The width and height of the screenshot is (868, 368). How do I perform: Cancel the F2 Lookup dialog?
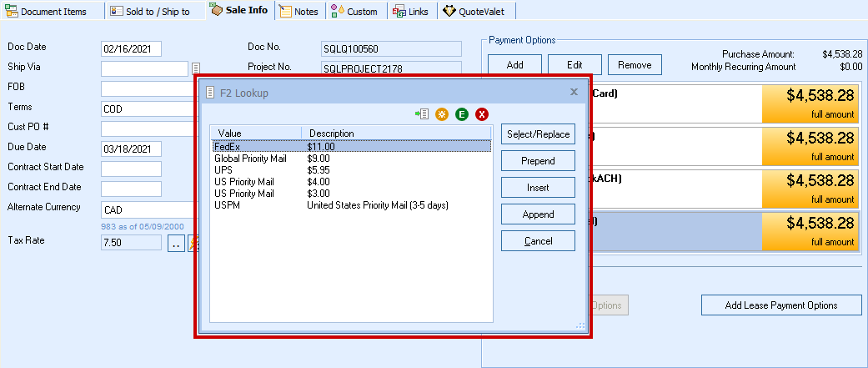click(x=538, y=241)
